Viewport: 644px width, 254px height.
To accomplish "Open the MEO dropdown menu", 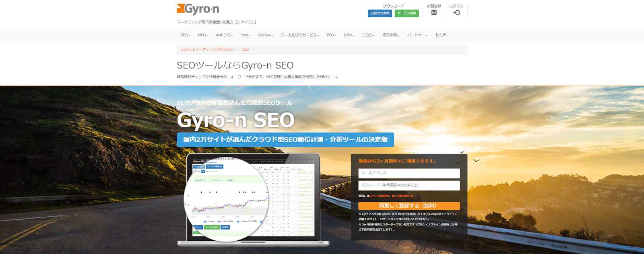I will 203,35.
